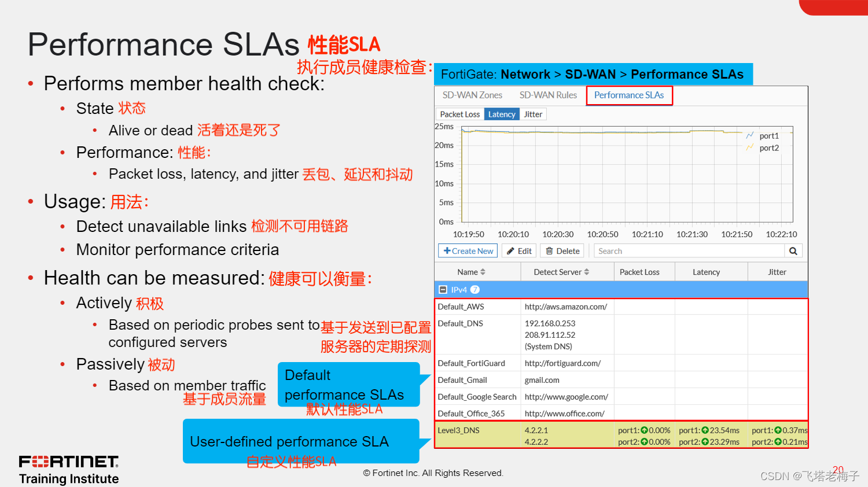
Task: Click the Jitter column header
Action: click(777, 272)
